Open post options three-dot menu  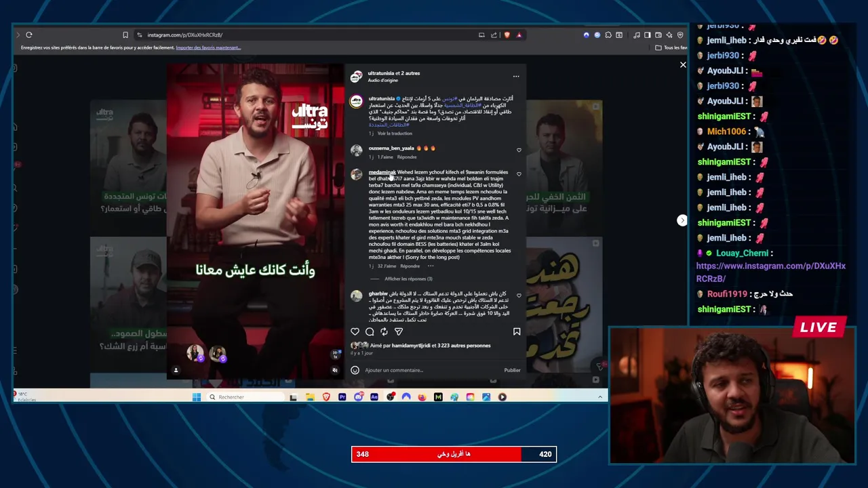click(516, 76)
